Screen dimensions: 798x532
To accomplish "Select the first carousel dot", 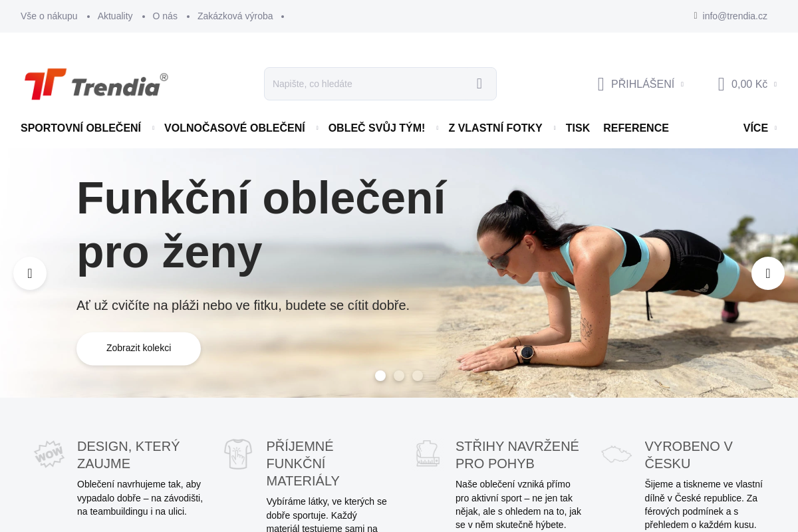I will (380, 376).
